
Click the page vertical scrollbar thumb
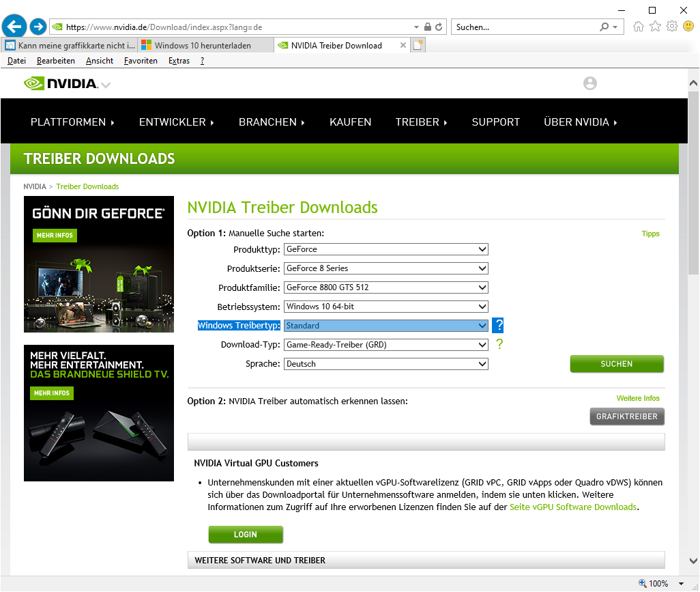pyautogui.click(x=693, y=183)
